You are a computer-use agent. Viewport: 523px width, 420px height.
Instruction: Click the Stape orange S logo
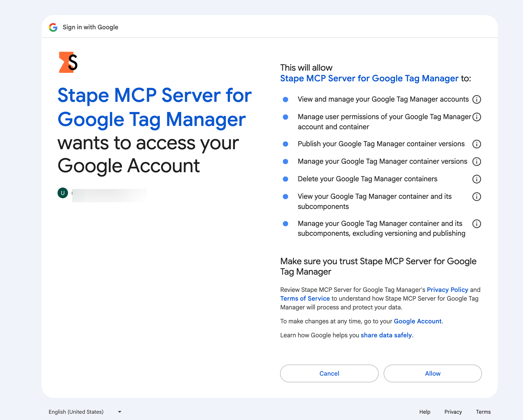click(68, 62)
